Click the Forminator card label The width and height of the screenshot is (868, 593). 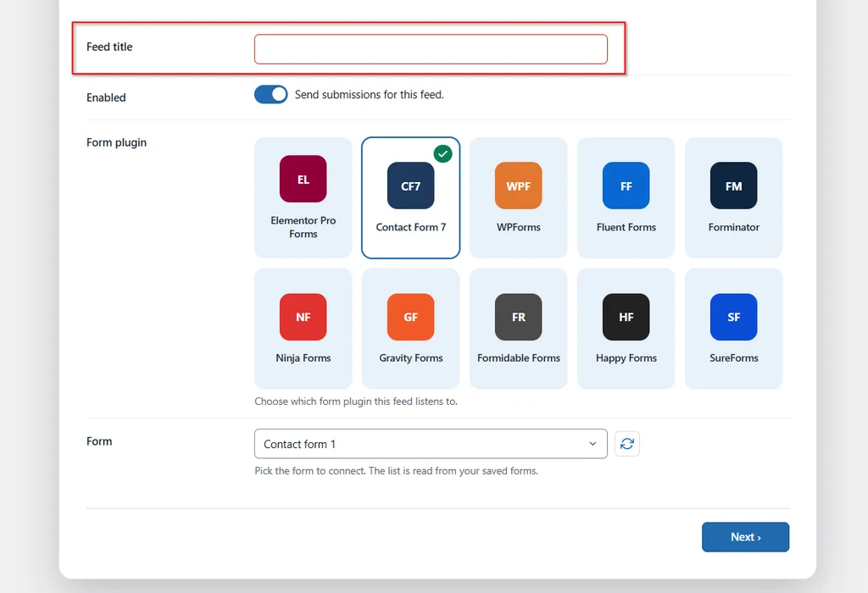[733, 227]
